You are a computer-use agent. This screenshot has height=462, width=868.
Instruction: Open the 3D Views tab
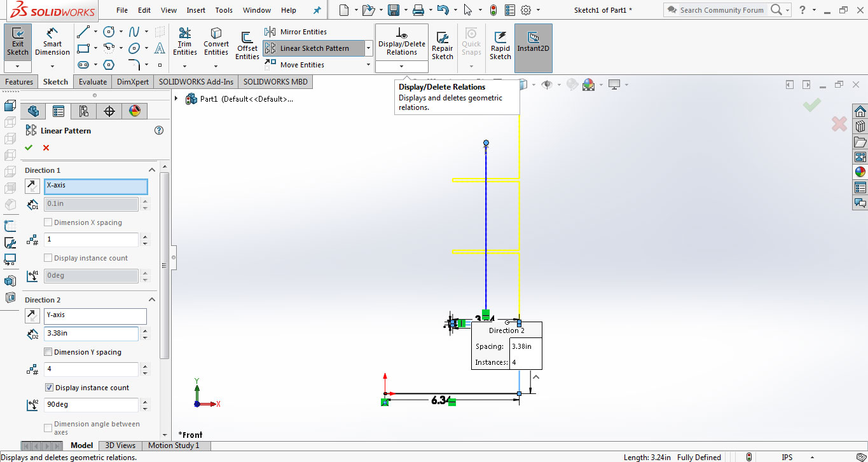pyautogui.click(x=120, y=445)
